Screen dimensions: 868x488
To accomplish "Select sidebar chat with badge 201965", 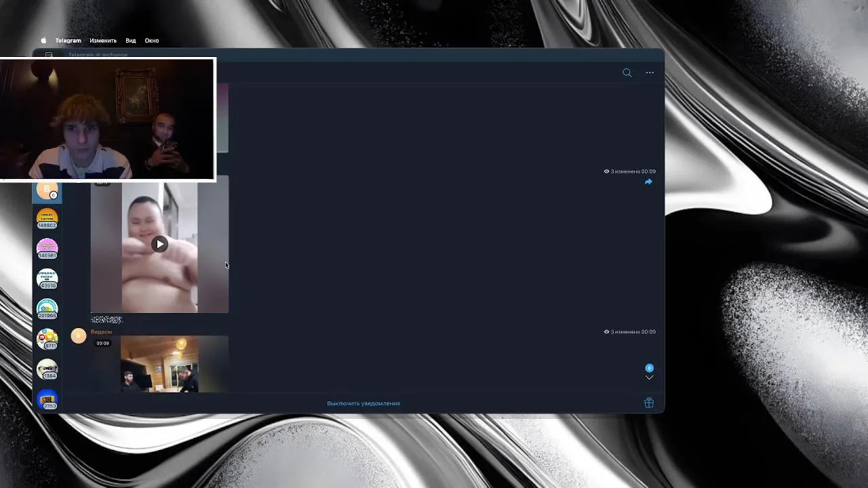I will [x=47, y=309].
